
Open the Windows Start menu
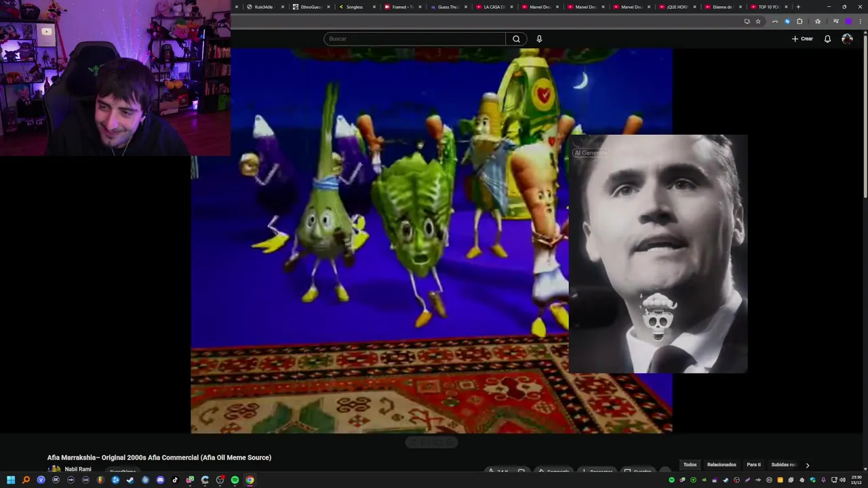point(11,480)
